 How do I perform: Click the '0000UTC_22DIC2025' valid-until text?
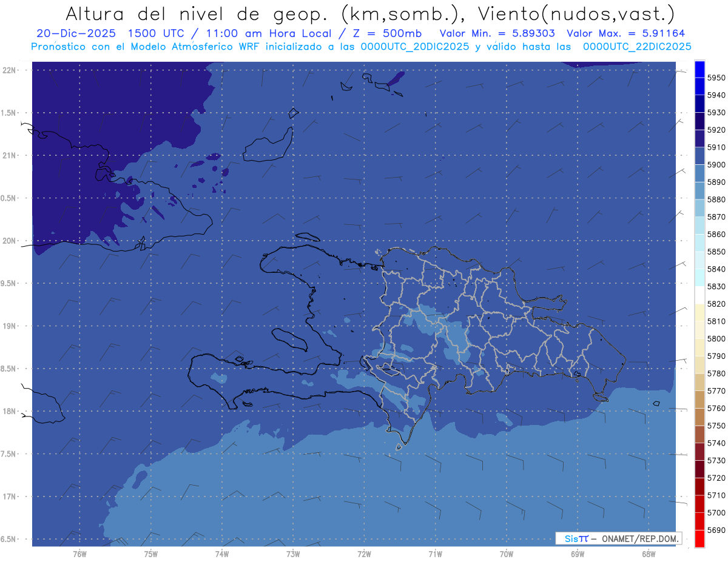pos(637,47)
